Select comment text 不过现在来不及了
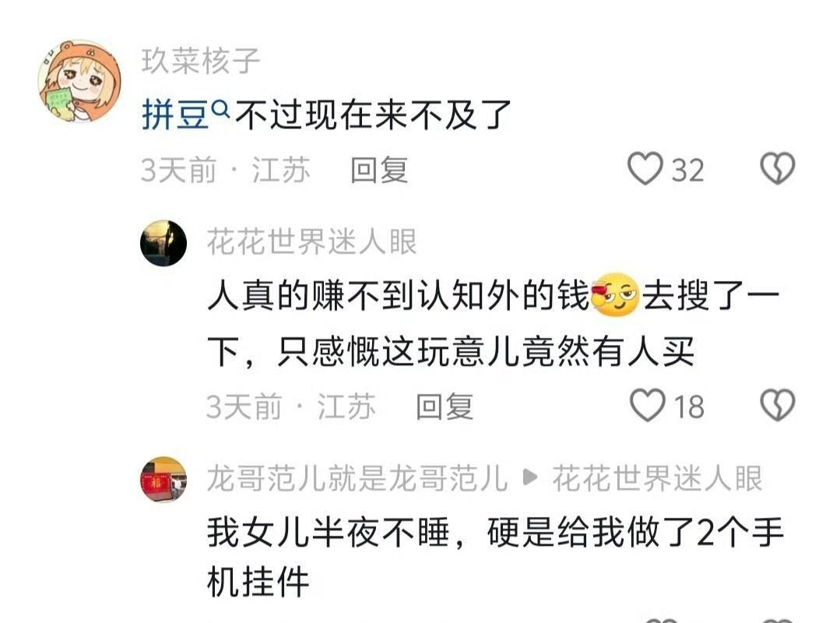The image size is (840, 623). [373, 114]
